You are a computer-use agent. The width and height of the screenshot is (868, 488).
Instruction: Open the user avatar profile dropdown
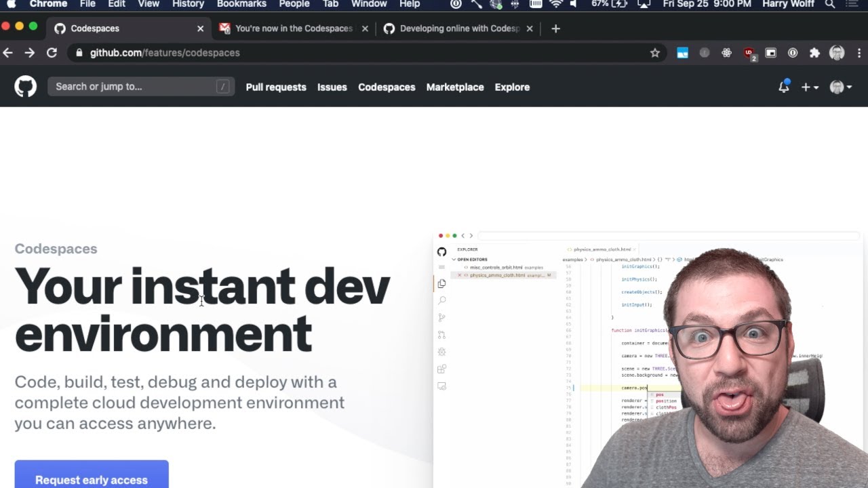[841, 87]
